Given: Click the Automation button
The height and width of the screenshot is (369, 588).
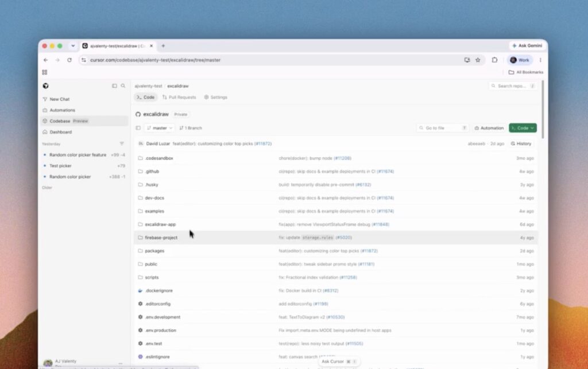Looking at the screenshot, I should pyautogui.click(x=489, y=128).
